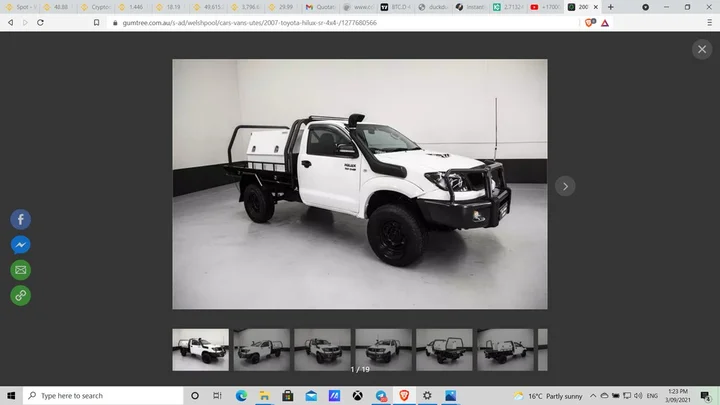This screenshot has width=720, height=405.
Task: Switch to the YouTube browser tab
Action: [x=545, y=6]
